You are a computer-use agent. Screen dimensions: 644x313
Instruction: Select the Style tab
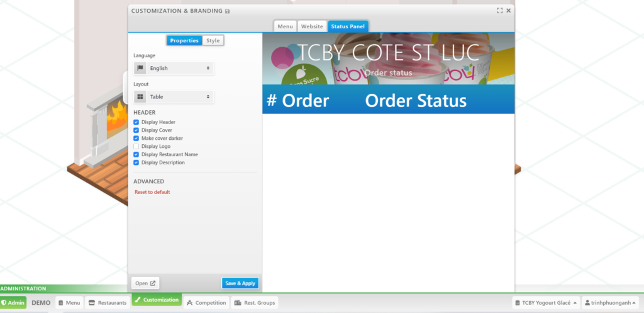click(213, 40)
